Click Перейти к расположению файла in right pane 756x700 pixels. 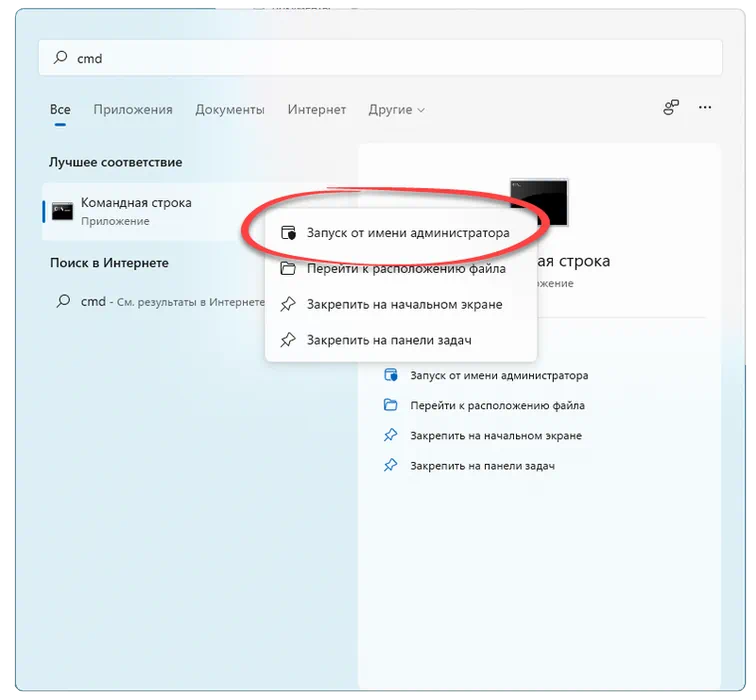497,405
